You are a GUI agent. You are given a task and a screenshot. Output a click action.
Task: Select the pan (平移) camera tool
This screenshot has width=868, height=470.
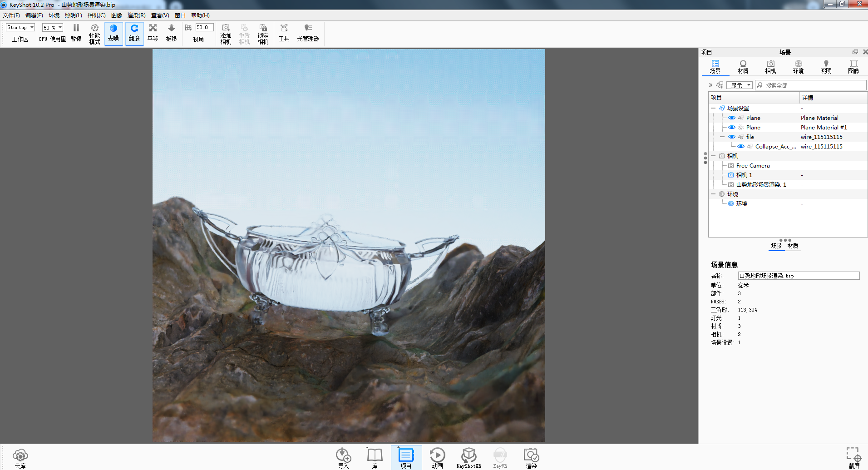pos(153,33)
